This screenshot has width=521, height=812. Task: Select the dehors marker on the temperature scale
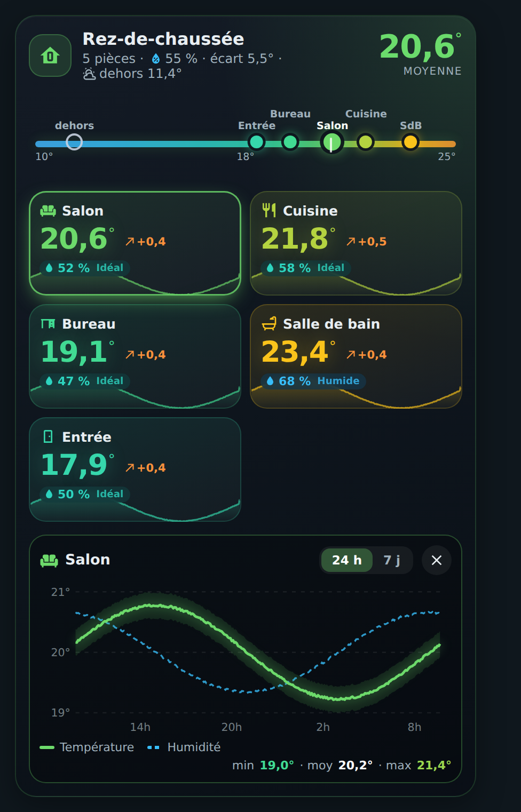tap(74, 142)
